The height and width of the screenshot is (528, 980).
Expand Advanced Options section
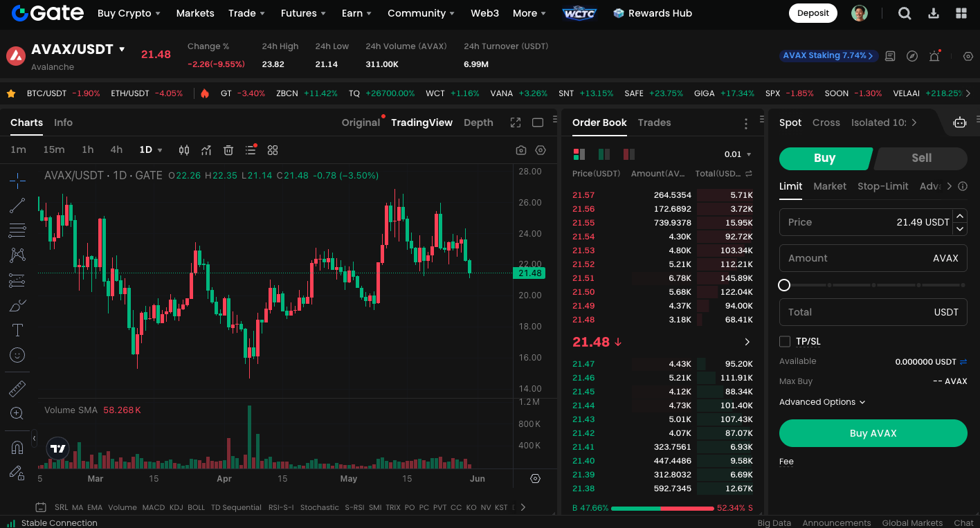(822, 402)
